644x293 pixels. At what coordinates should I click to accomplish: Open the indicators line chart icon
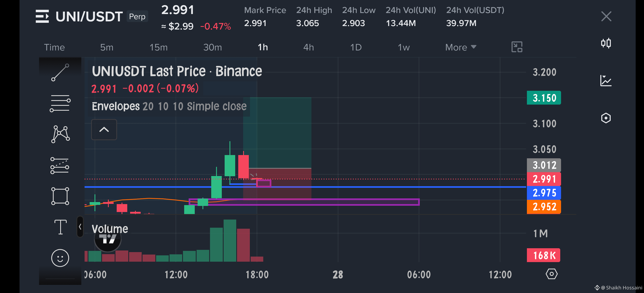click(606, 81)
